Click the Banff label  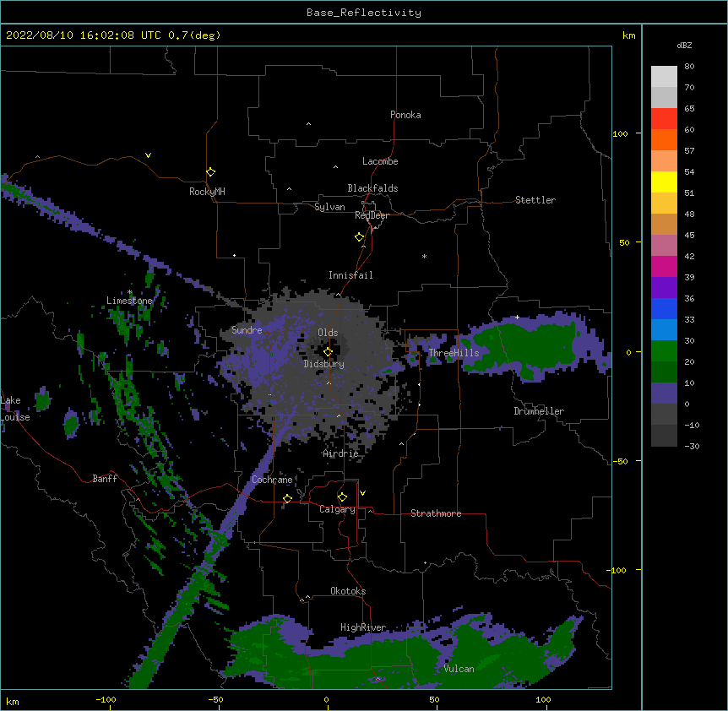coord(105,479)
